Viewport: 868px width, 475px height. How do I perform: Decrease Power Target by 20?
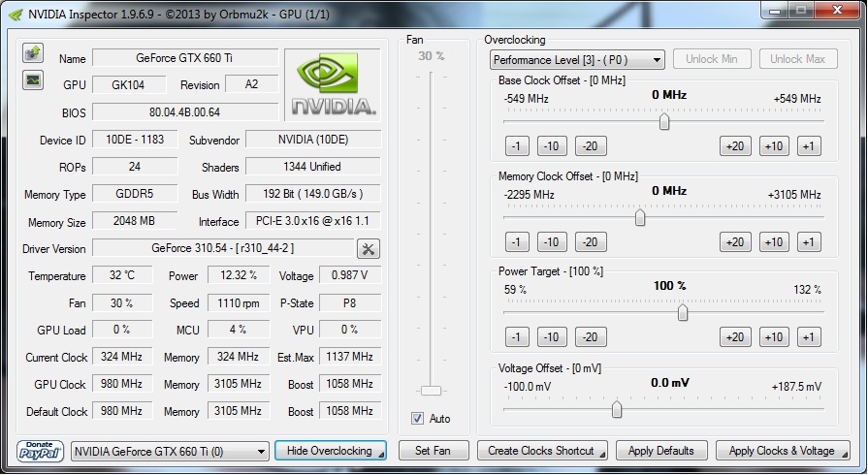[591, 337]
